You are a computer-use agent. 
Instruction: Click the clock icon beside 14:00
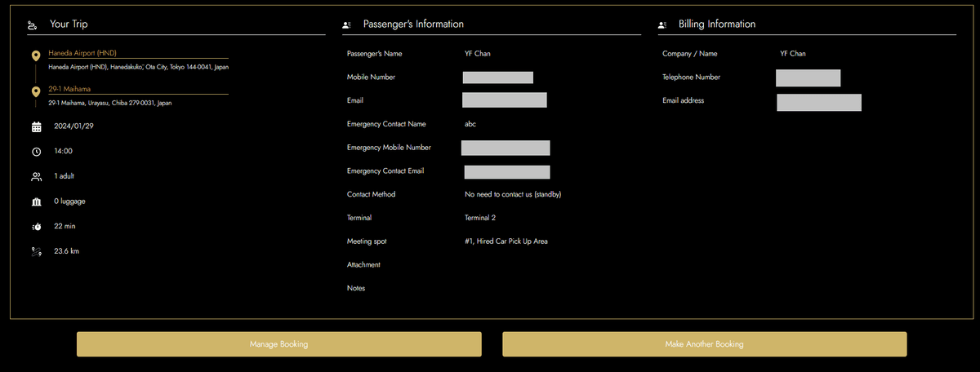pyautogui.click(x=36, y=152)
